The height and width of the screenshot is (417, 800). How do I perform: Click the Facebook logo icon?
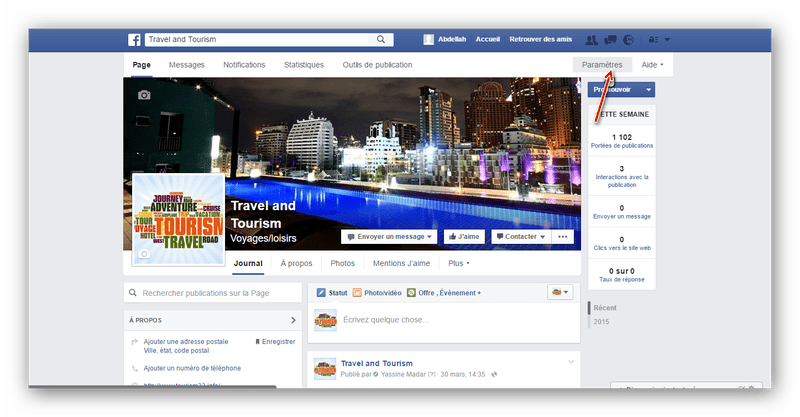coord(134,40)
